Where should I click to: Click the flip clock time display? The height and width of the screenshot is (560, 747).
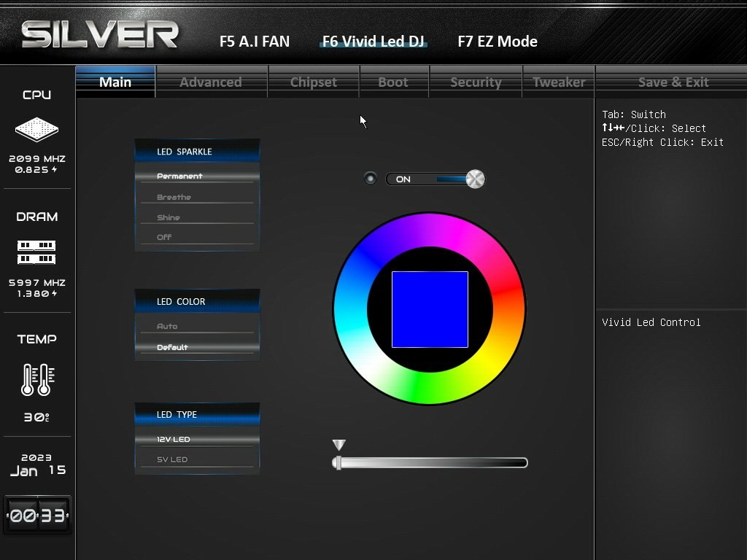tap(37, 516)
